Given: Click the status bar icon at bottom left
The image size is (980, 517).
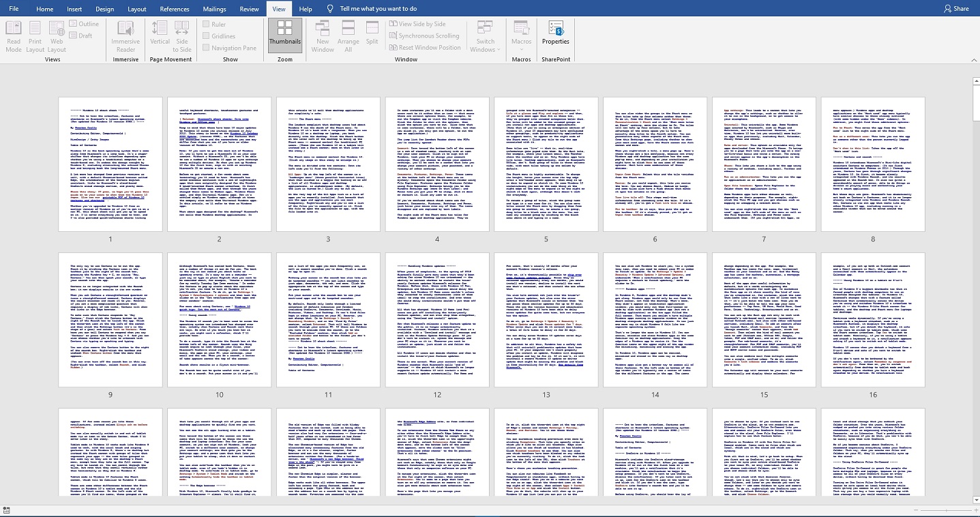Looking at the screenshot, I should [x=7, y=509].
